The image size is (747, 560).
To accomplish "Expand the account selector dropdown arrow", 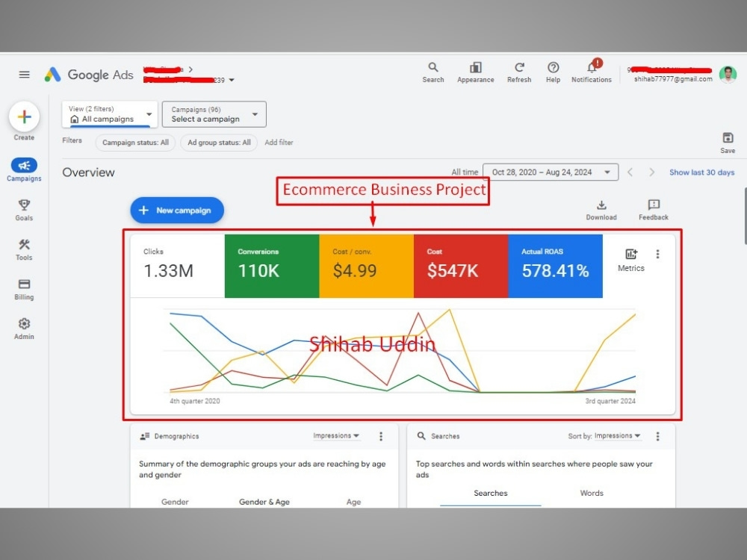I will pos(232,80).
